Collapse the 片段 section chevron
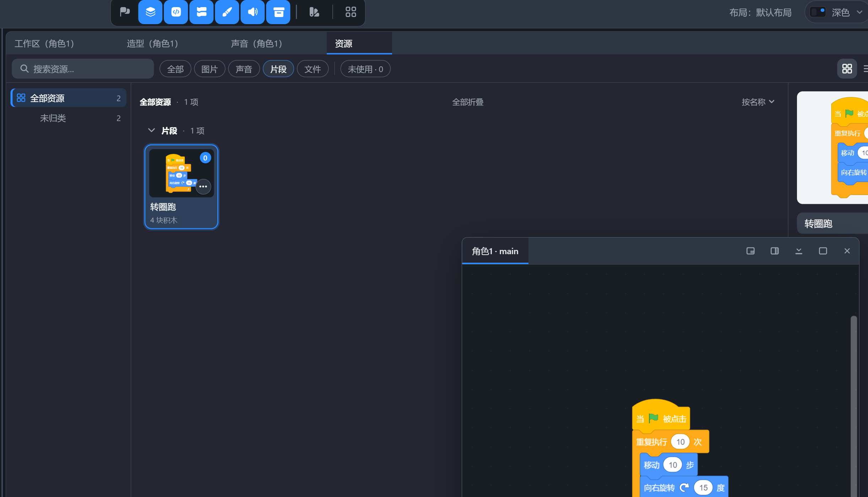This screenshot has width=868, height=497. [151, 130]
